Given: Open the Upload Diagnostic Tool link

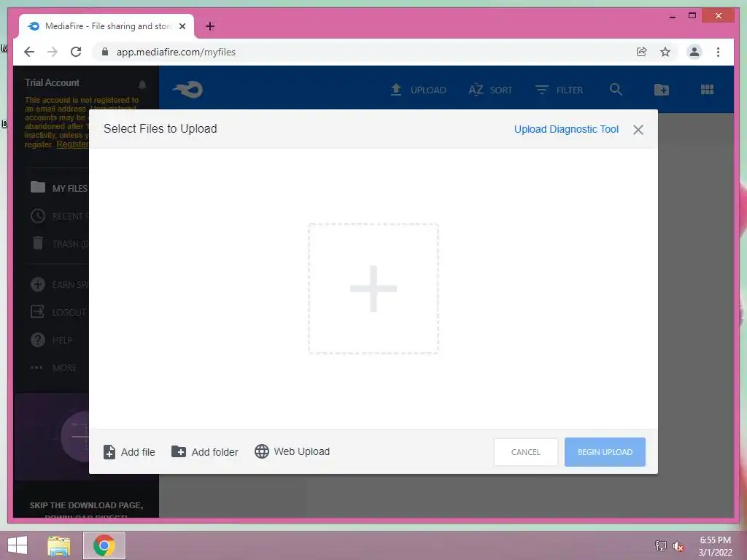Looking at the screenshot, I should pyautogui.click(x=566, y=129).
